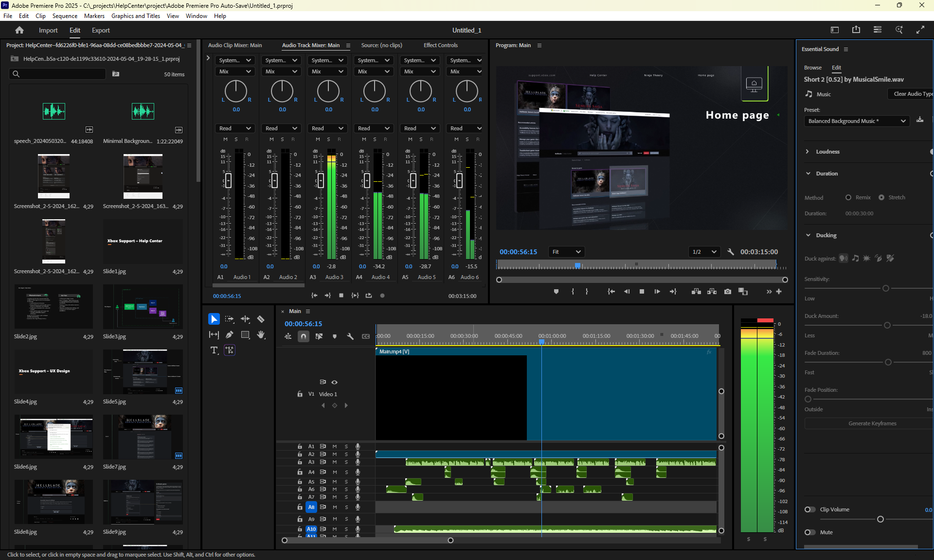Select the Remix method radio button
934x560 pixels.
(x=848, y=197)
